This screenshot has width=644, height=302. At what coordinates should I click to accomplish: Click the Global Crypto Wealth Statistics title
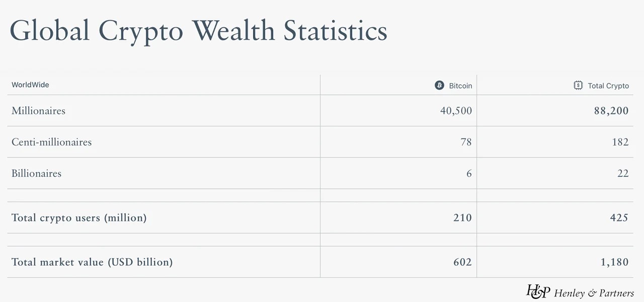198,31
